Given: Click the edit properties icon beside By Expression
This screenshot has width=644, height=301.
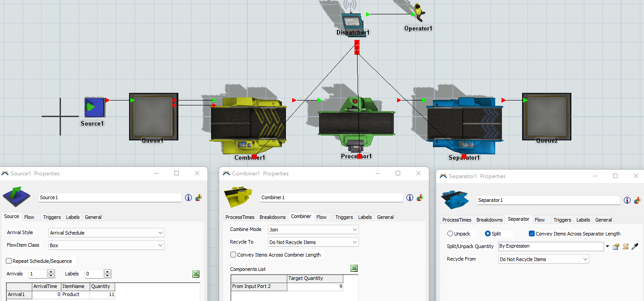Looking at the screenshot, I should pyautogui.click(x=616, y=246).
